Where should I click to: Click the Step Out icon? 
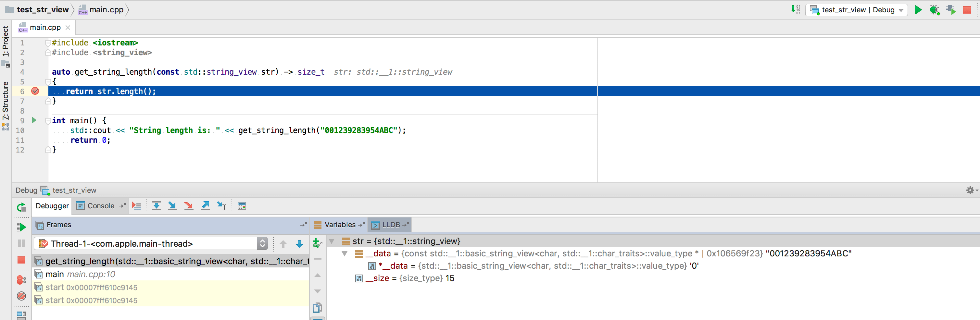tap(206, 206)
